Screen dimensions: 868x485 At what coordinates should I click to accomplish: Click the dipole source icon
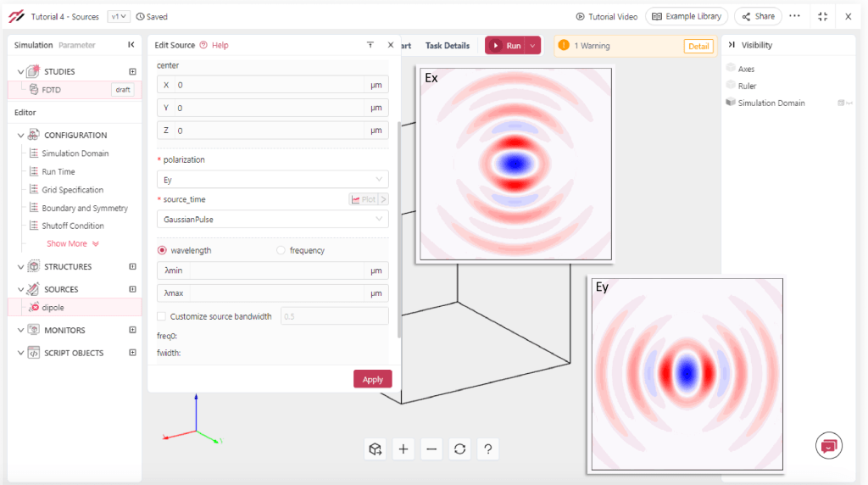pos(34,307)
